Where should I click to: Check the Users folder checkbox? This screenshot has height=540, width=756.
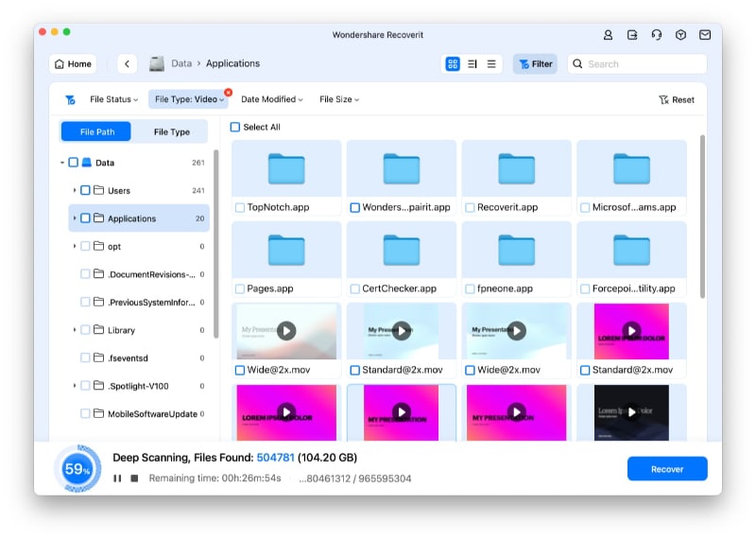(x=85, y=191)
